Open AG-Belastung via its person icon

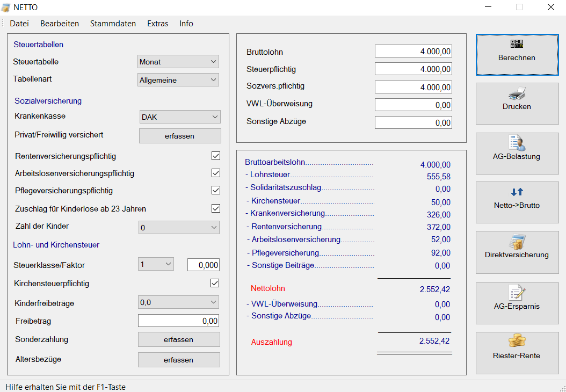click(517, 143)
